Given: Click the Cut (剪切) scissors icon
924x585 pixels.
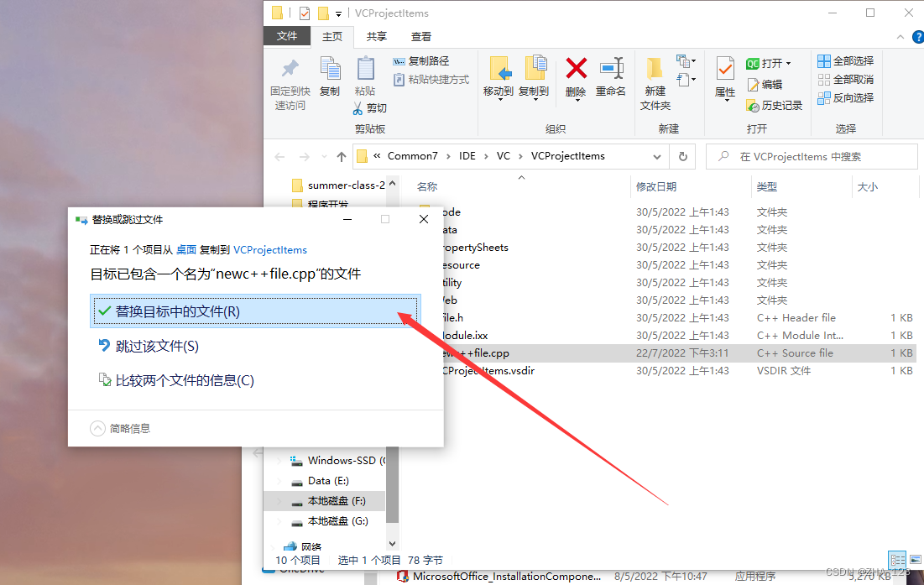Looking at the screenshot, I should click(358, 107).
